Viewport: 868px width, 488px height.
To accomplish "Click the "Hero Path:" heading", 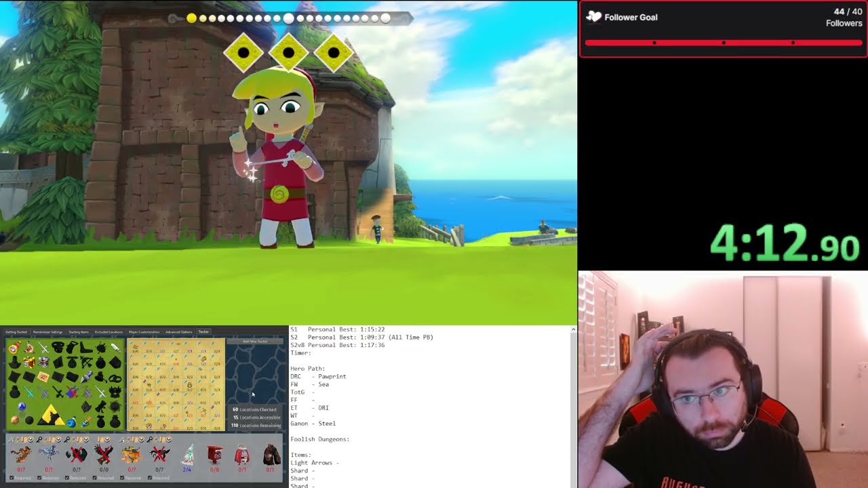I will [309, 369].
